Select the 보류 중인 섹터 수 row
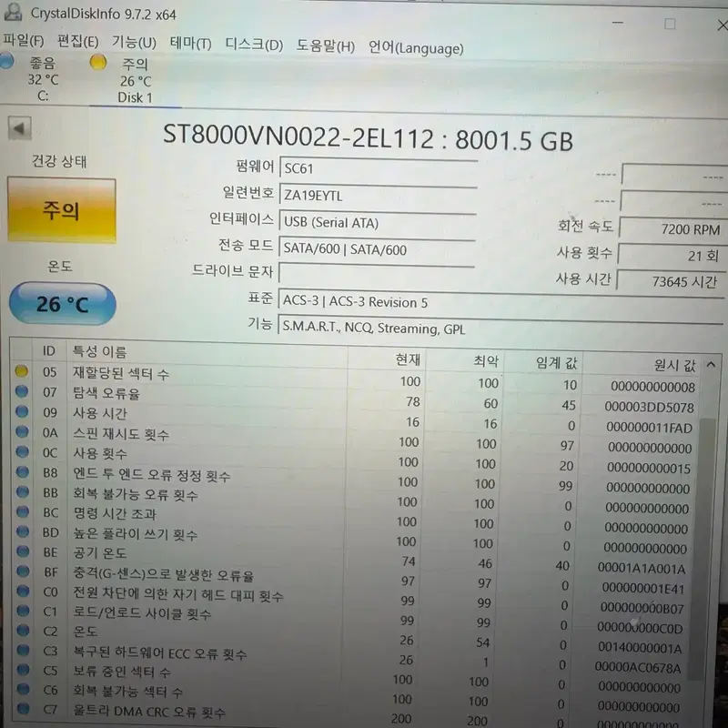The image size is (728, 728). pos(122,672)
